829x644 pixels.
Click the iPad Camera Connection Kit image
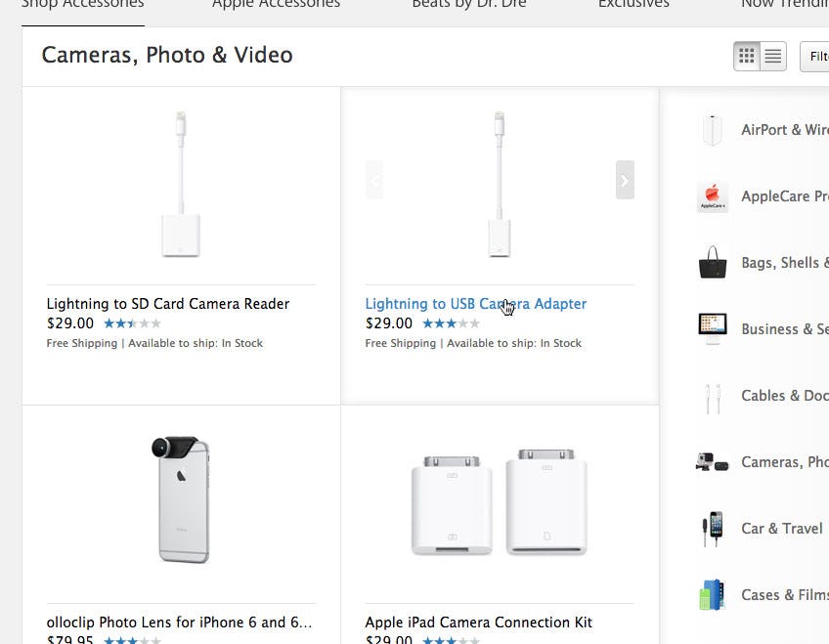499,502
